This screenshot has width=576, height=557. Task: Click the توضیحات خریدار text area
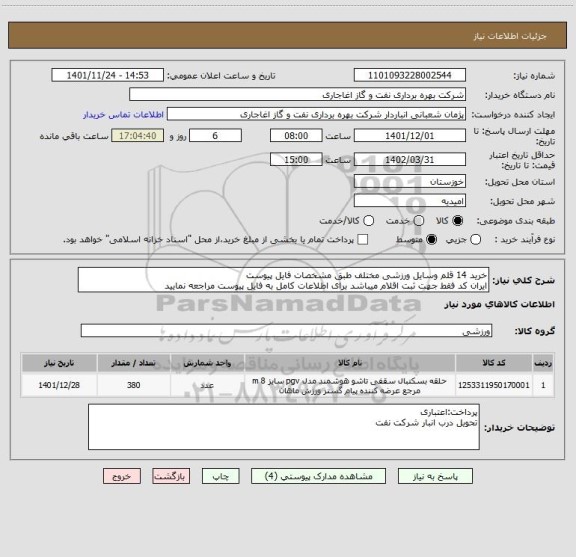[x=284, y=427]
